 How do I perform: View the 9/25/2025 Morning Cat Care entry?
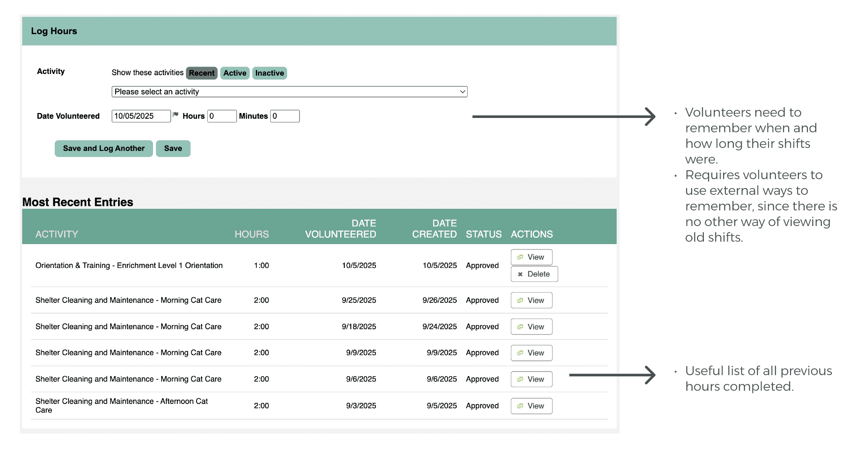point(531,300)
